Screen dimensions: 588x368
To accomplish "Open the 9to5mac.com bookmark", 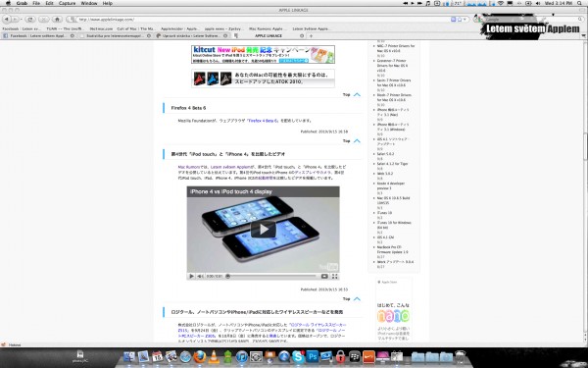I will pyautogui.click(x=101, y=28).
